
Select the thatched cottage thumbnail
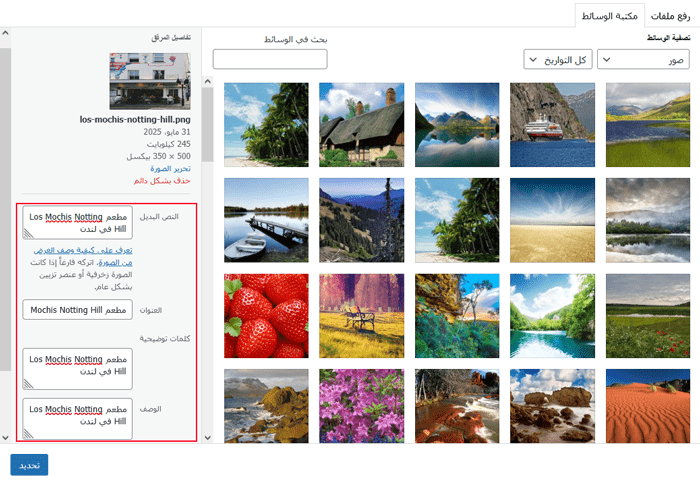362,125
